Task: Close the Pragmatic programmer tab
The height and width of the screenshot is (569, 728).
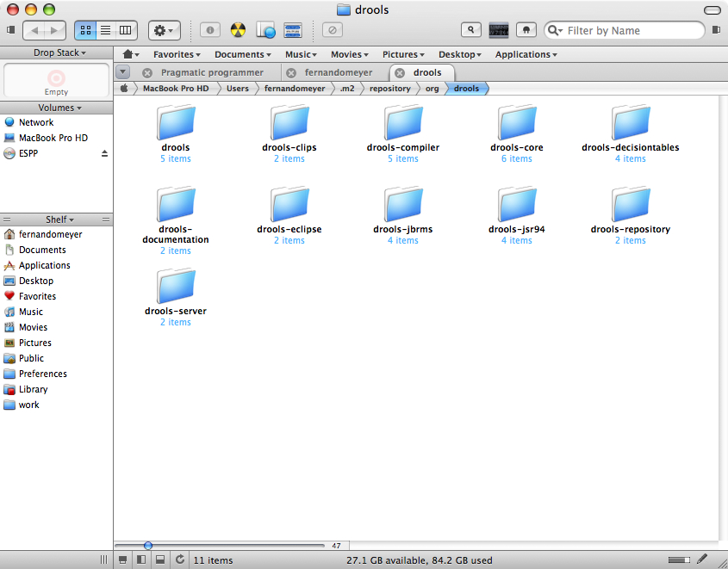Action: [x=147, y=73]
